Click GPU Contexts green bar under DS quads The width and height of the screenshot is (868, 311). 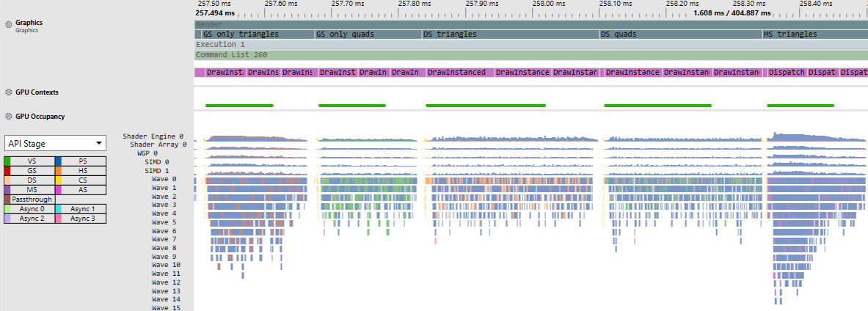657,105
